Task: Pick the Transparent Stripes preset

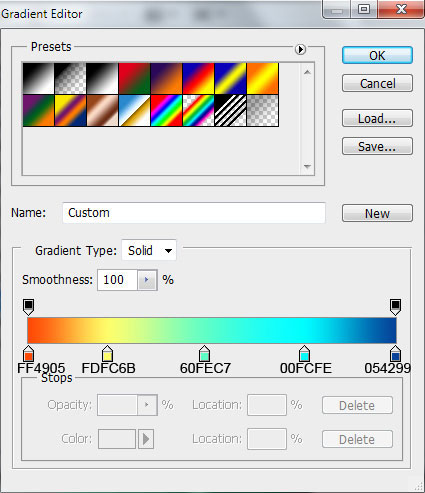Action: pos(230,110)
